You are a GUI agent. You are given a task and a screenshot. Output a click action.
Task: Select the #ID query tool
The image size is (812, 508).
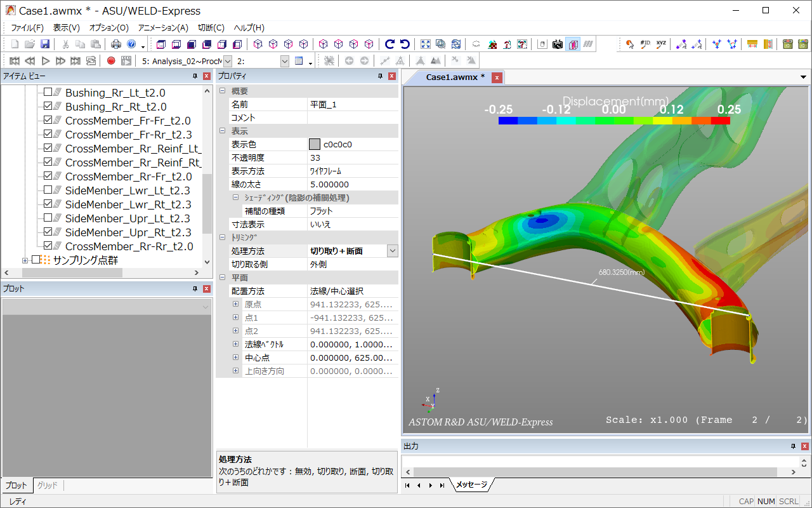click(x=645, y=44)
